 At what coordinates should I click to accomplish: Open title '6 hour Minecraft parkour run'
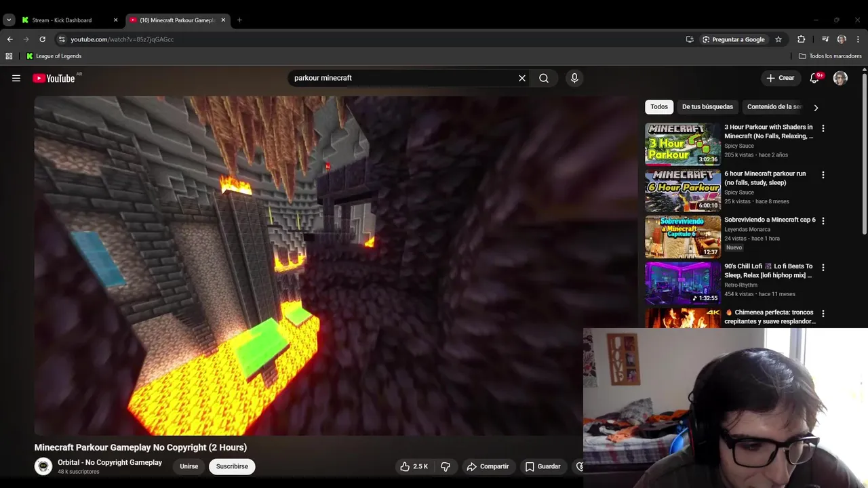[765, 178]
